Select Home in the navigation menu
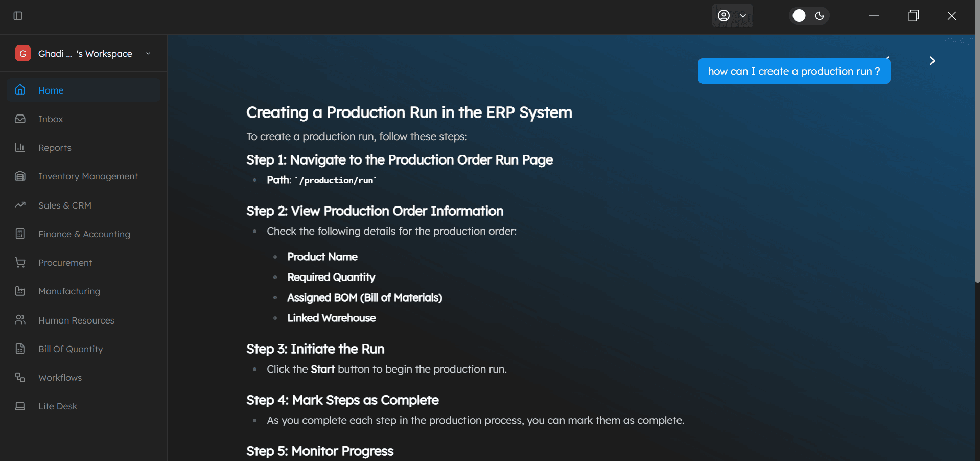This screenshot has width=980, height=461. (x=51, y=90)
